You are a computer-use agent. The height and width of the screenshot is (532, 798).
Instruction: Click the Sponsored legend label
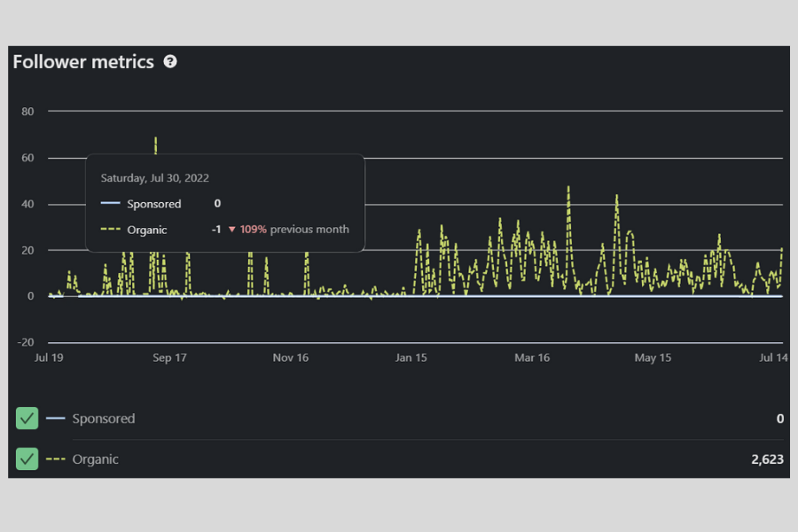[x=104, y=419]
